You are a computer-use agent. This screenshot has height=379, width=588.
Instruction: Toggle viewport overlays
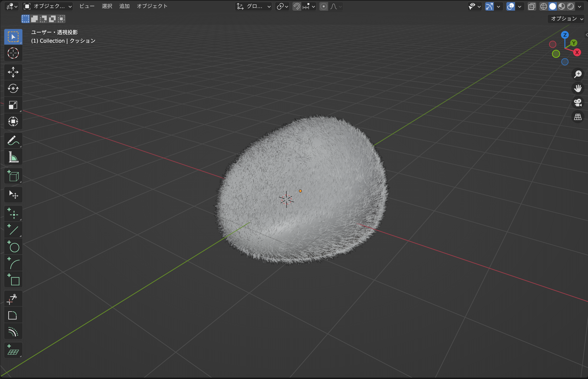[511, 6]
